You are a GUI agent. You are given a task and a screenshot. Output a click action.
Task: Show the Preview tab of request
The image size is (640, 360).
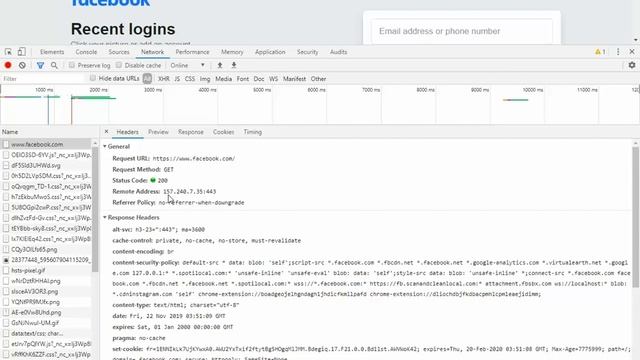tap(158, 132)
